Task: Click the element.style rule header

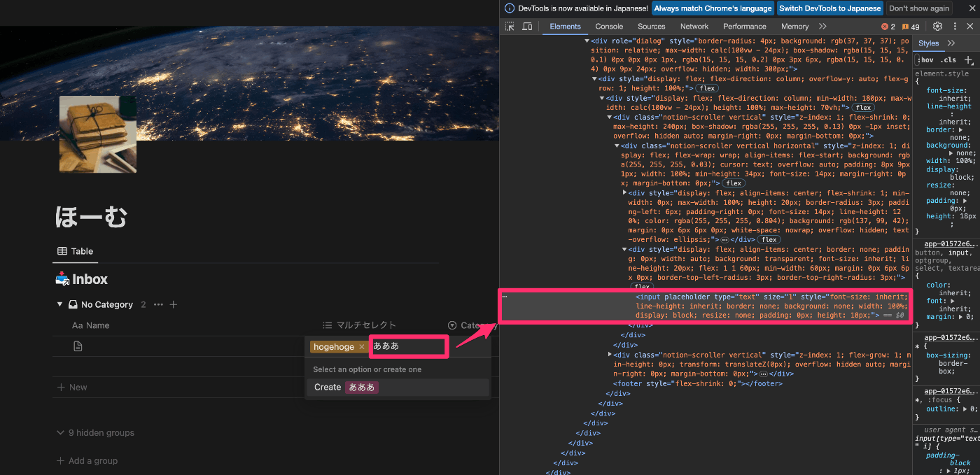Action: click(942, 73)
